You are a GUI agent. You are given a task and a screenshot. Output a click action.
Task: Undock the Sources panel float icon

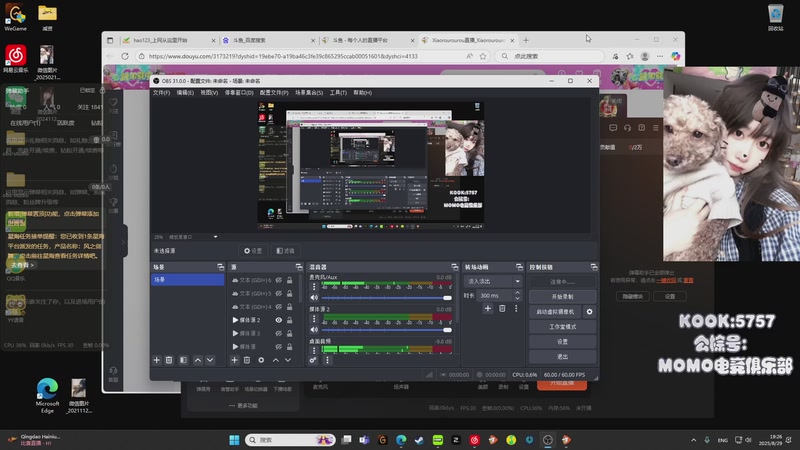[299, 267]
